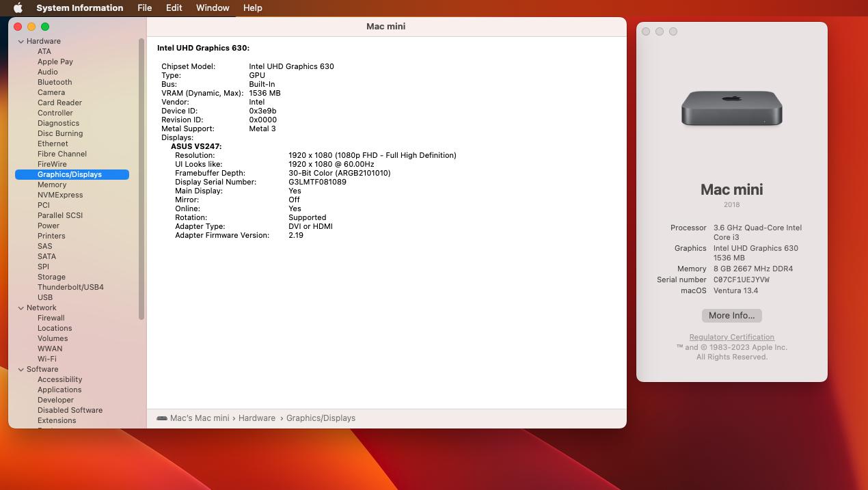
Task: Click the More Info... button
Action: pos(731,316)
